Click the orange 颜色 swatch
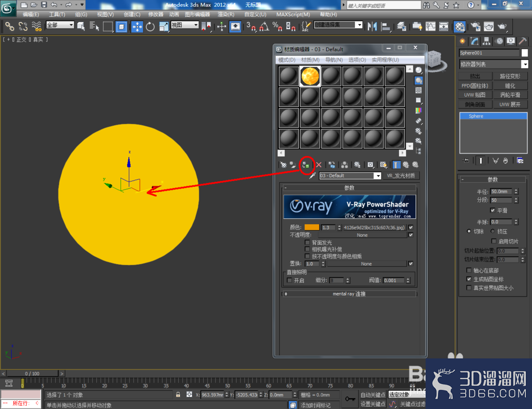Viewport: 532px width, 409px height. click(312, 227)
